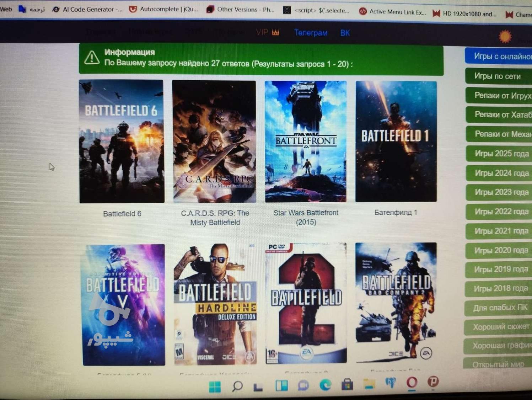The image size is (532, 400).
Task: Click the Opera browser taskbar icon
Action: [412, 383]
